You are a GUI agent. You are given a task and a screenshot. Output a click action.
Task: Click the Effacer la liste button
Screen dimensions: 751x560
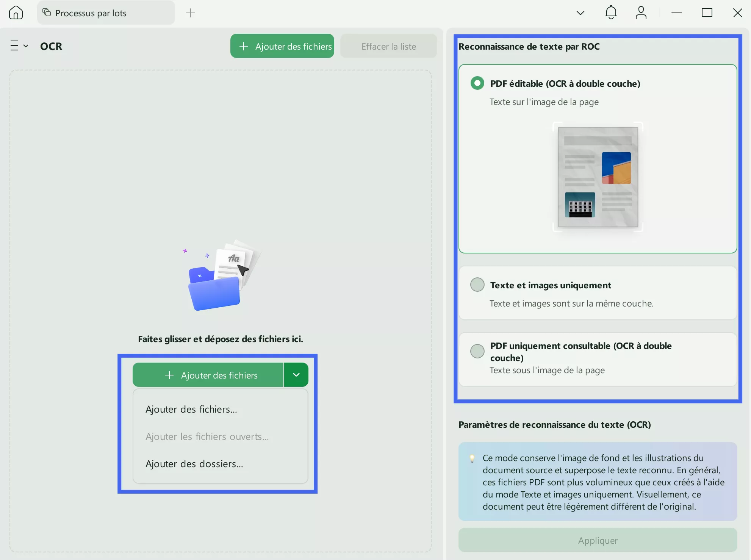point(388,46)
